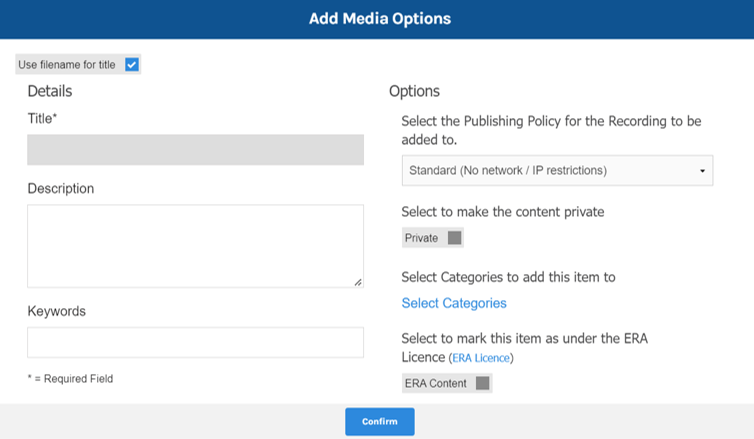Open the Select Categories link
The image size is (754, 439).
click(454, 303)
